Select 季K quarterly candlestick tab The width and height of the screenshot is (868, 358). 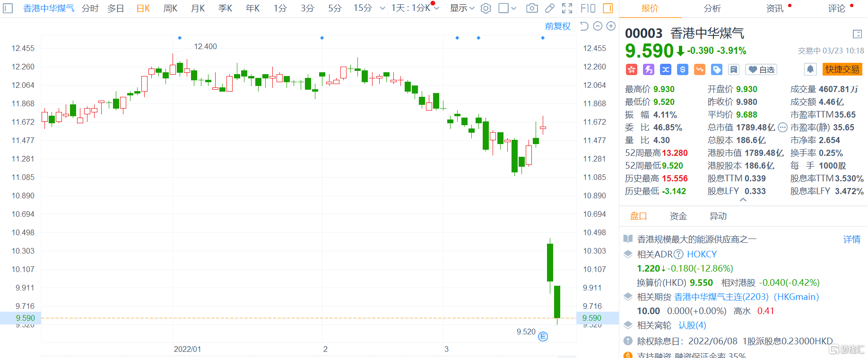pos(225,8)
